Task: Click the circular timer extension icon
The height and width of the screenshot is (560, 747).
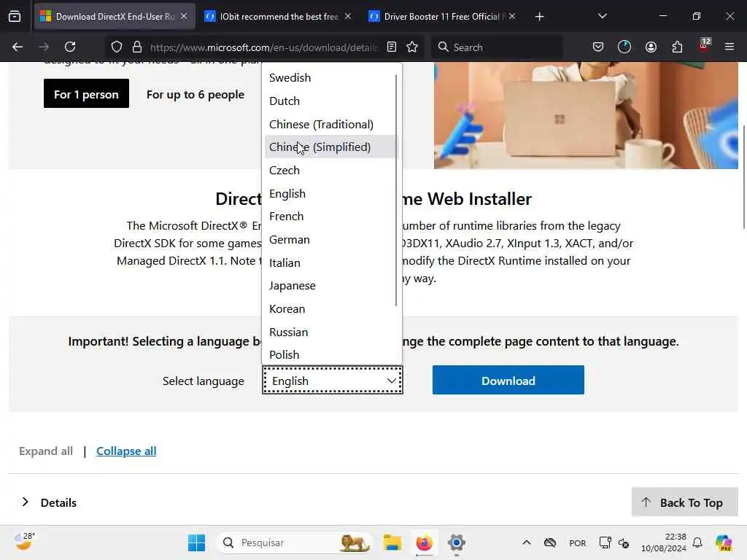Action: coord(624,47)
